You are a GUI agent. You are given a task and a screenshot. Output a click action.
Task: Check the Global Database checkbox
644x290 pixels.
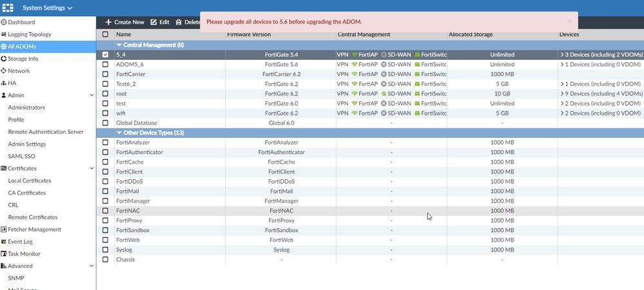tap(106, 123)
